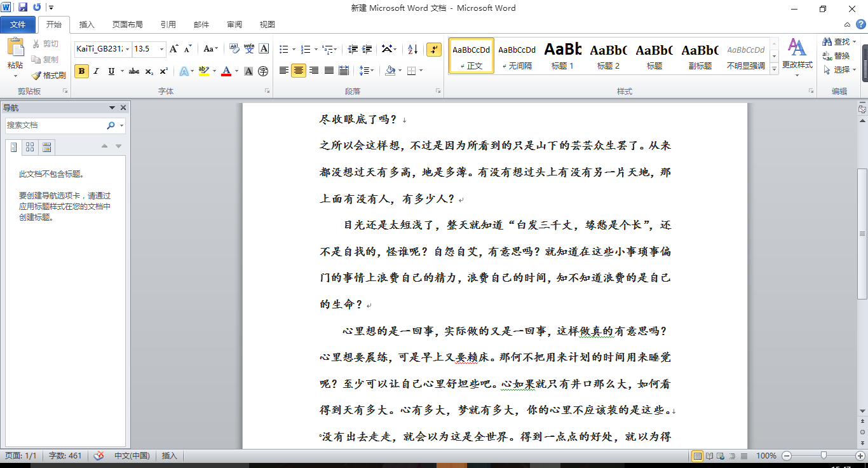This screenshot has width=868, height=468.
Task: Switch to draft view
Action: (x=743, y=456)
